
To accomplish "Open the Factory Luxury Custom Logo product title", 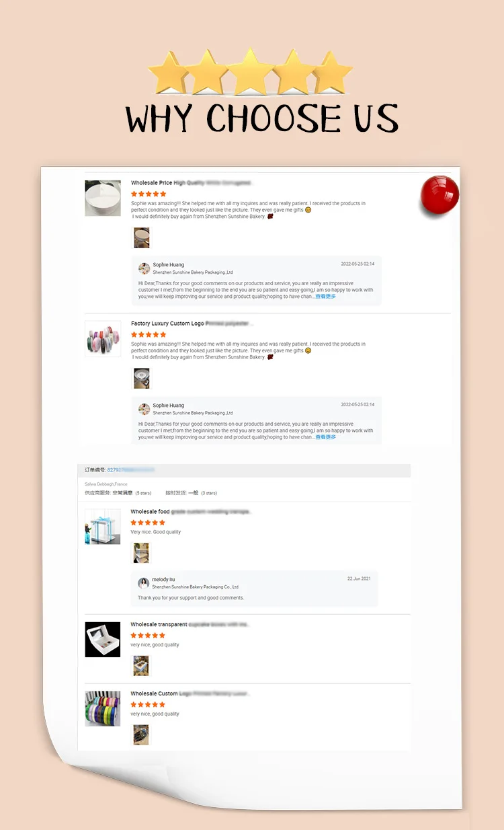I will [x=192, y=324].
